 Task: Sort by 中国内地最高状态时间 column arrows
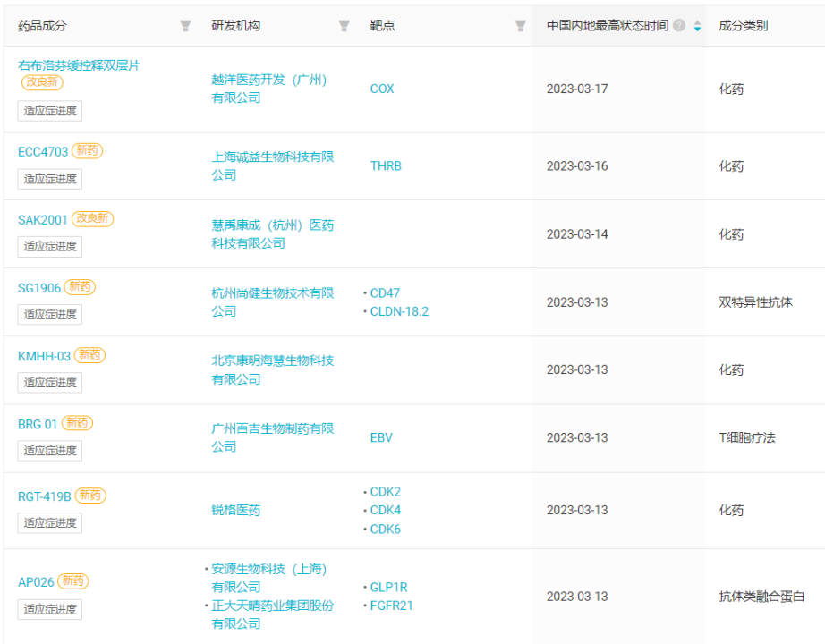[697, 26]
